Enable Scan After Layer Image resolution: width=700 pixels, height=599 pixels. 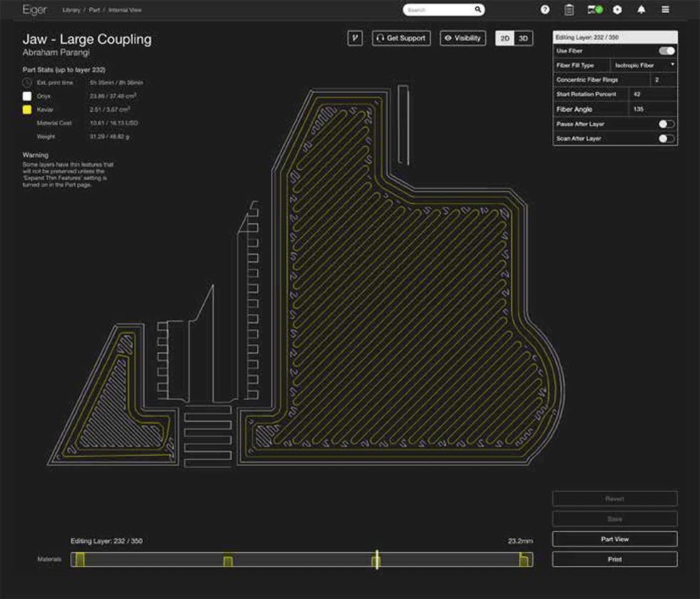click(x=667, y=139)
